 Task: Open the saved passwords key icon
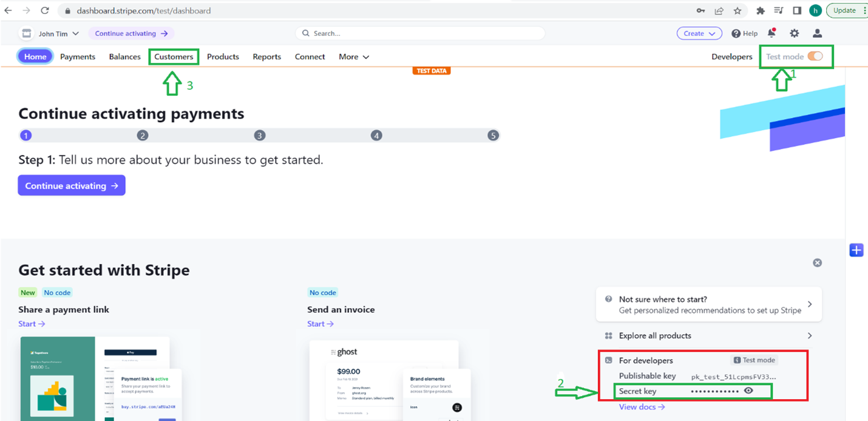700,11
